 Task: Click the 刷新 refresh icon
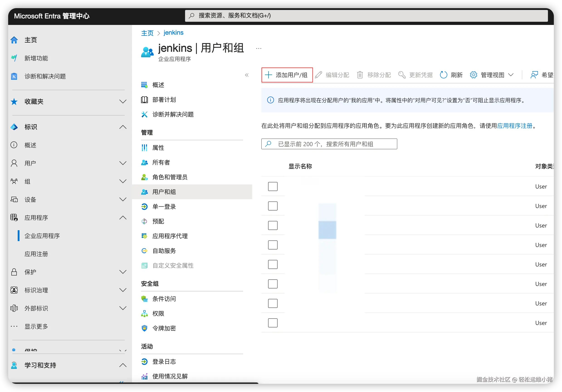point(443,75)
